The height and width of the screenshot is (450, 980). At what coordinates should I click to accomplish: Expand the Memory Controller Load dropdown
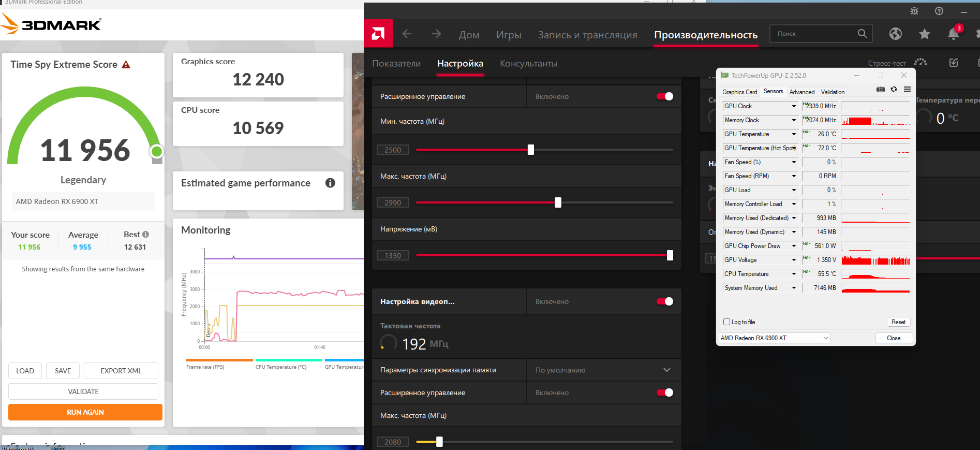794,204
